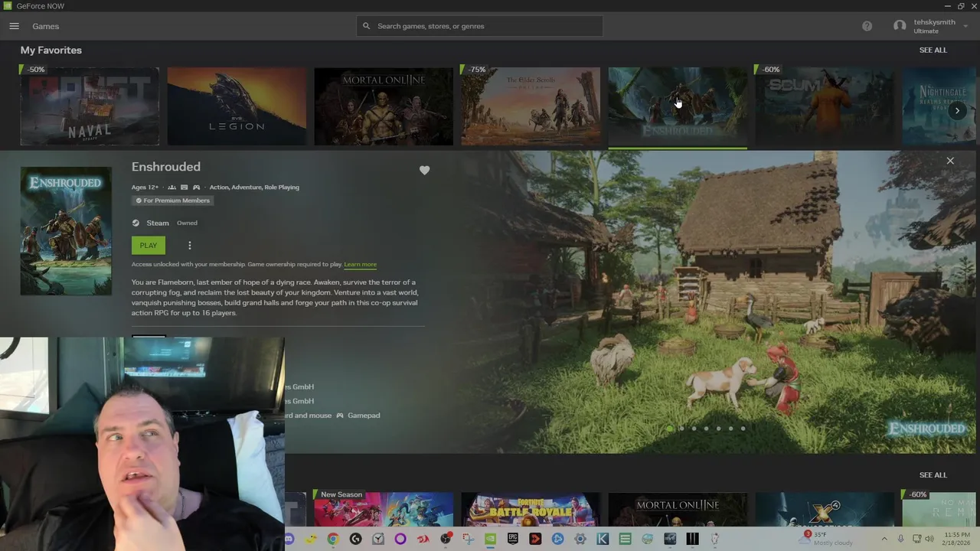The image size is (980, 551).
Task: Open the OBS taskbar icon
Action: [446, 539]
